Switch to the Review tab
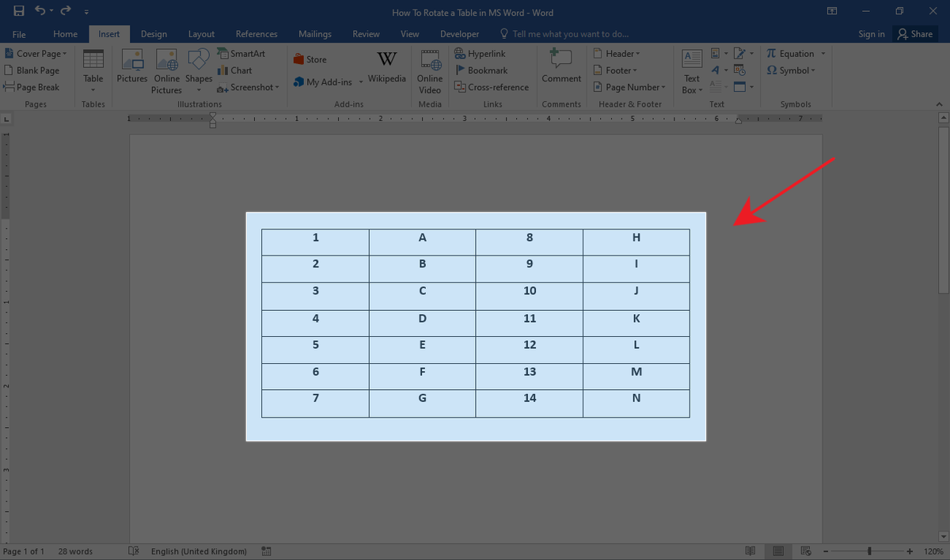This screenshot has width=950, height=560. coord(366,34)
